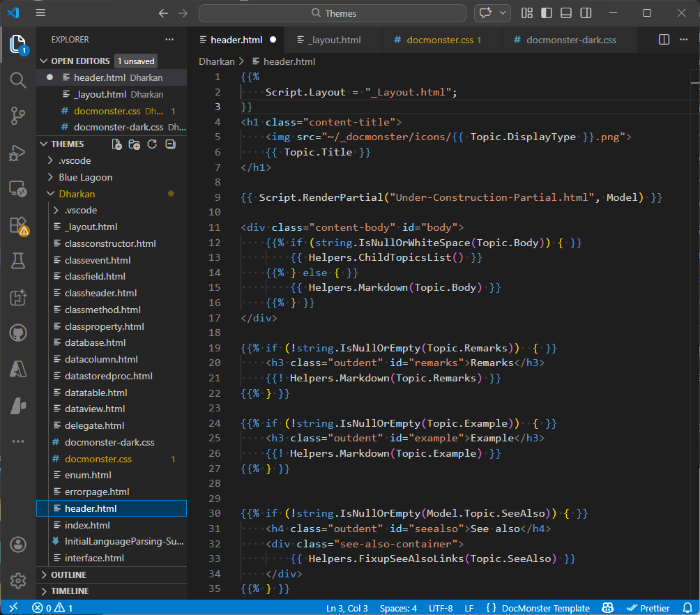This screenshot has width=700, height=615.
Task: Open the remote window indicator
Action: 13,607
